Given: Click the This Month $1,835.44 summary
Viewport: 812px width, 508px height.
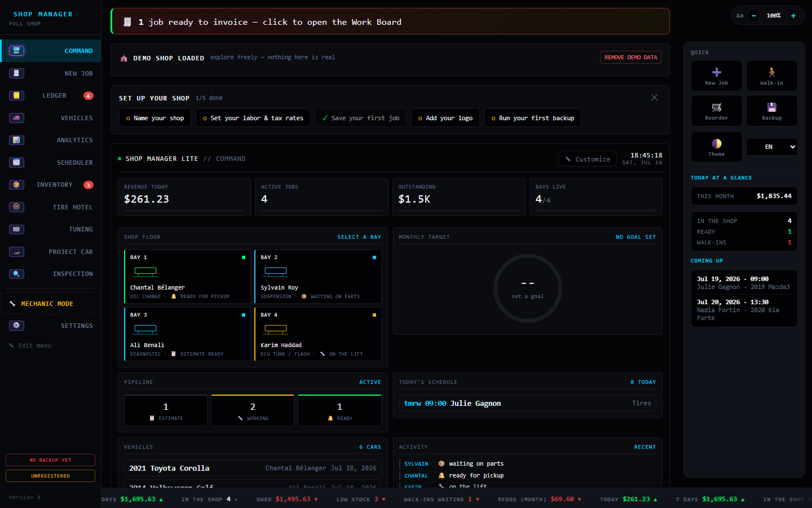Looking at the screenshot, I should click(744, 196).
